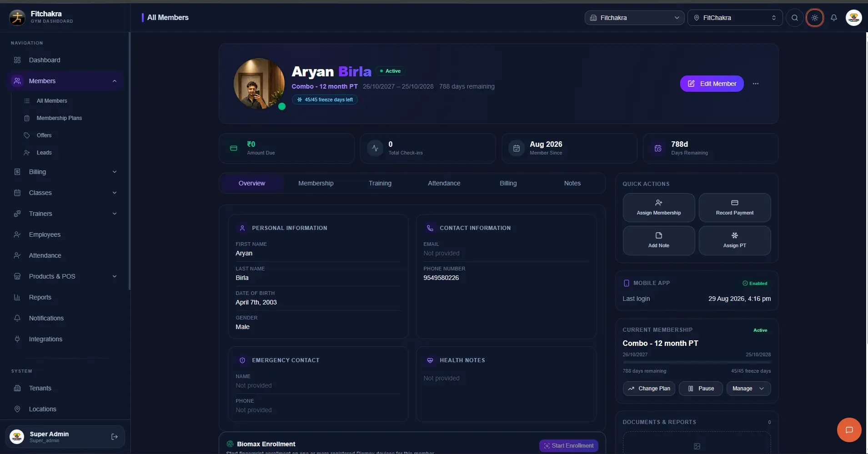The width and height of the screenshot is (868, 454).
Task: Open the orange chat support bubble
Action: (849, 430)
